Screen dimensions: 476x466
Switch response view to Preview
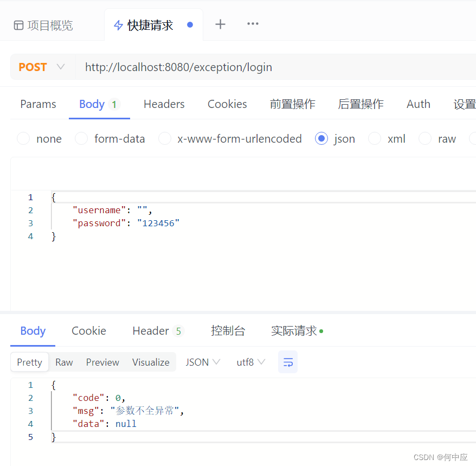[x=102, y=362]
